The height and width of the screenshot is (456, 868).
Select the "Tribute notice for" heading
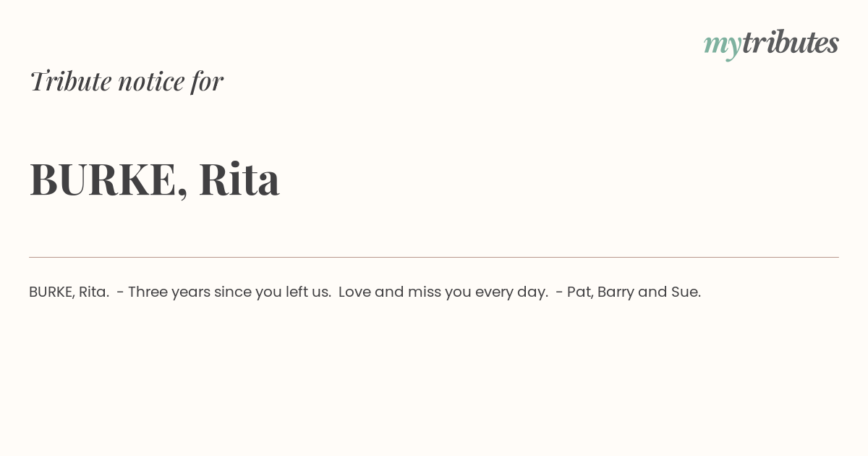[126, 81]
